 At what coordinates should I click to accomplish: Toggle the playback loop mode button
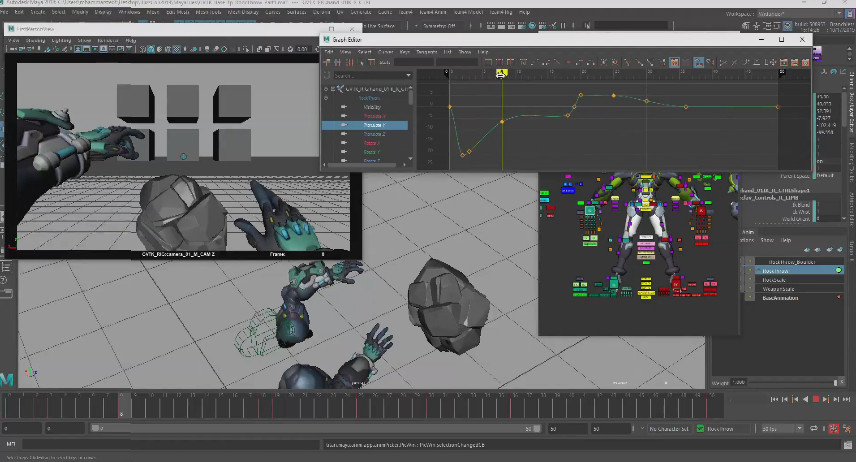tap(813, 429)
